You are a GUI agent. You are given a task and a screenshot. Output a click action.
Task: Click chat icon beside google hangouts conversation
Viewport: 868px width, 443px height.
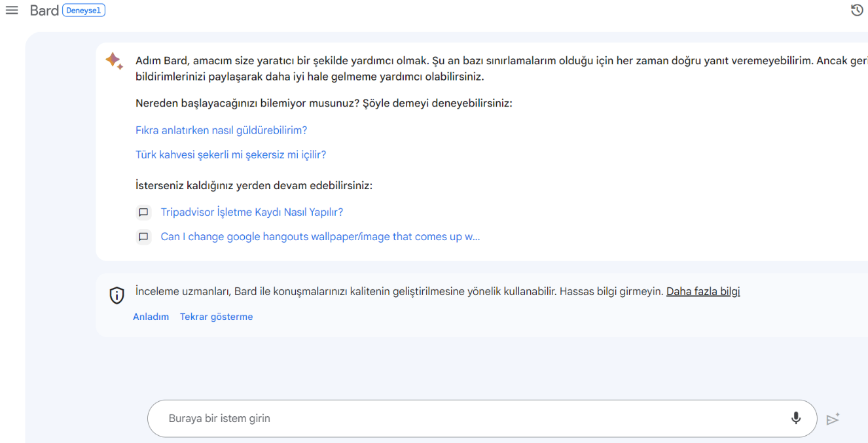pos(143,237)
